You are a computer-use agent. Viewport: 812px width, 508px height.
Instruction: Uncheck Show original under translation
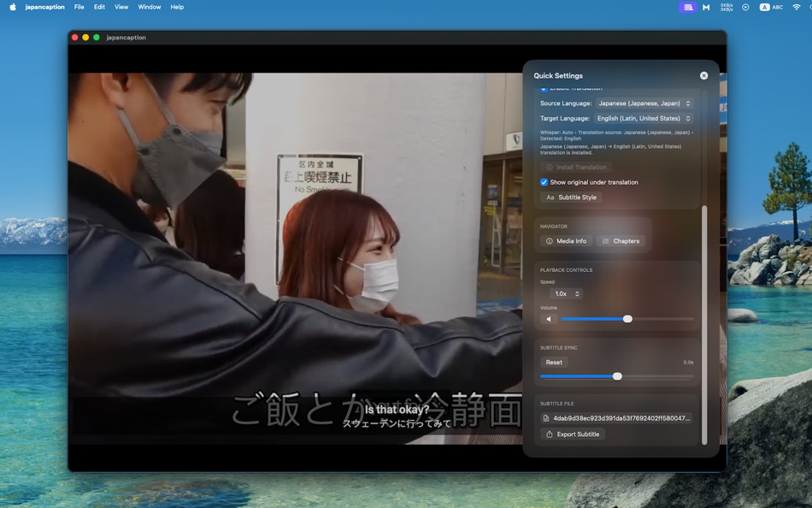544,182
